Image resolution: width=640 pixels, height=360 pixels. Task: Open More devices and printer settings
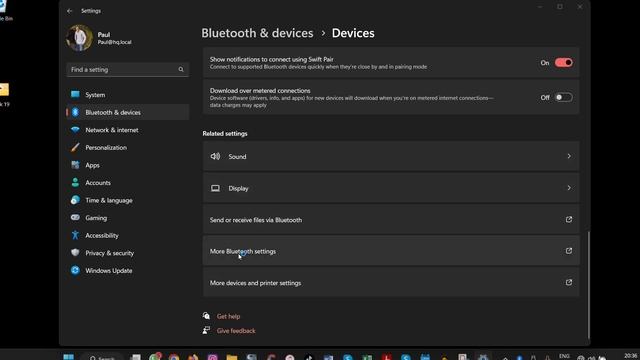click(x=391, y=282)
